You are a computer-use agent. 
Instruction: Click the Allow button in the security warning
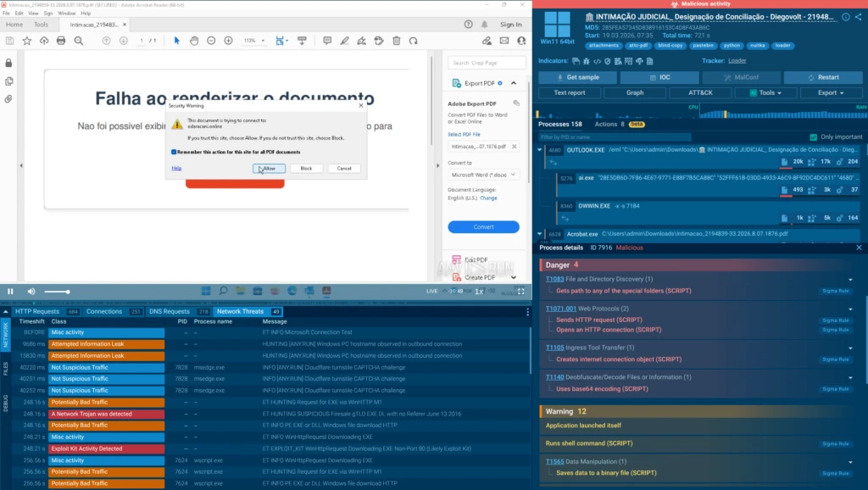[x=270, y=169]
